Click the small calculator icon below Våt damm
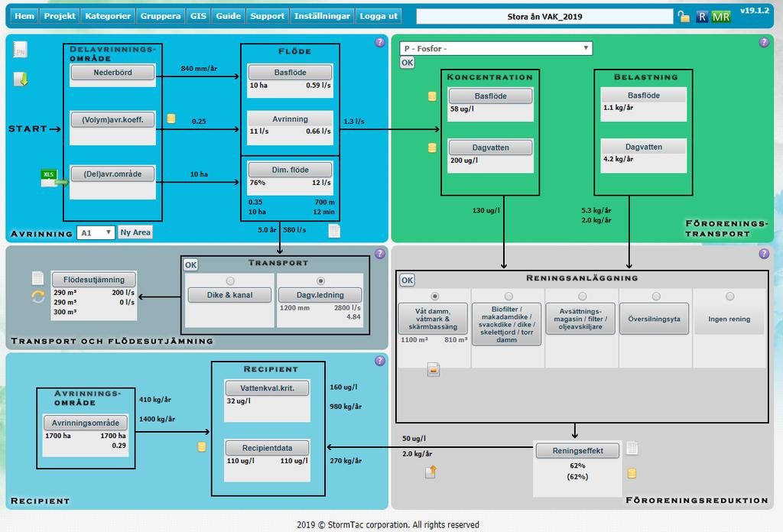 (x=434, y=369)
